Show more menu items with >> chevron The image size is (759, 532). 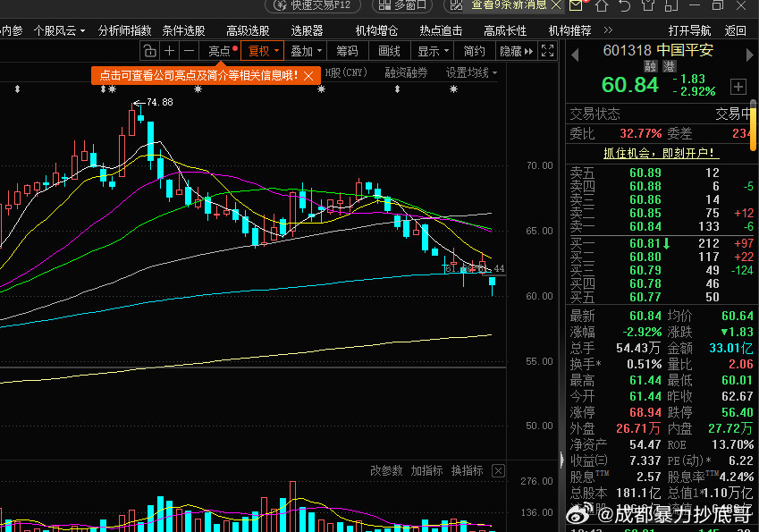(609, 30)
